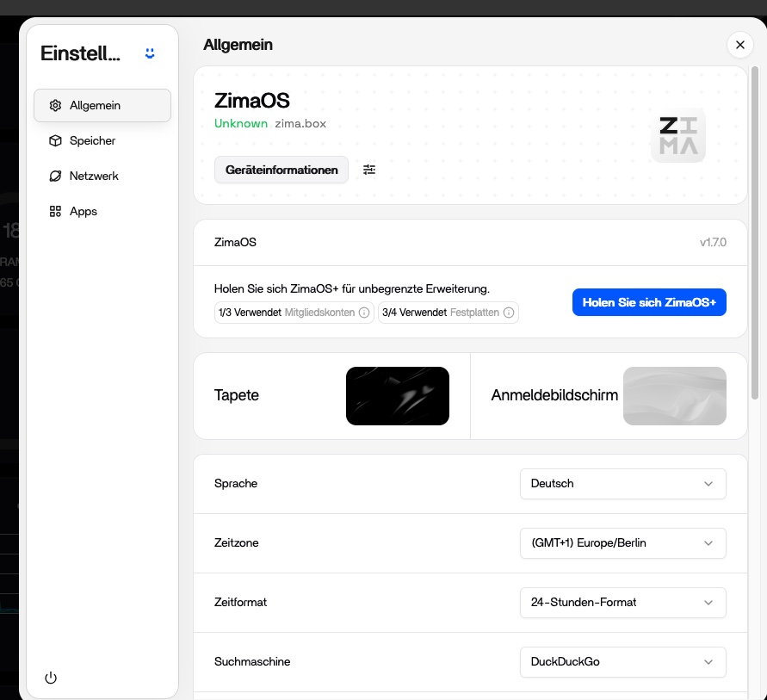Click the zima.box hostname text
The image size is (767, 700).
tap(300, 123)
